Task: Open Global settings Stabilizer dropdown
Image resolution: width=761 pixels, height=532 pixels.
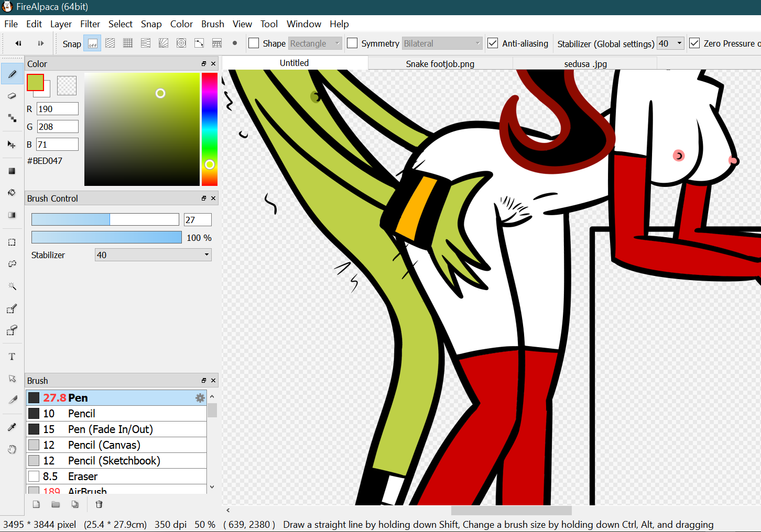Action: 671,43
